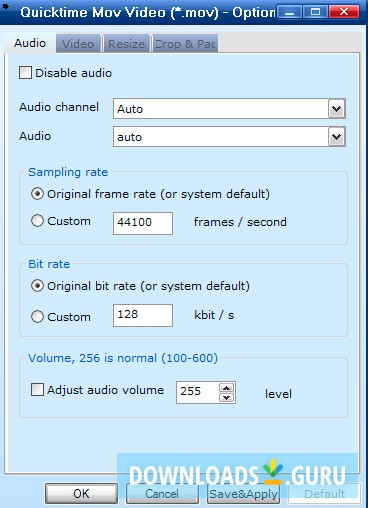Open the Crop & Pad tab
Viewport: 368px width, 508px height.
[185, 44]
